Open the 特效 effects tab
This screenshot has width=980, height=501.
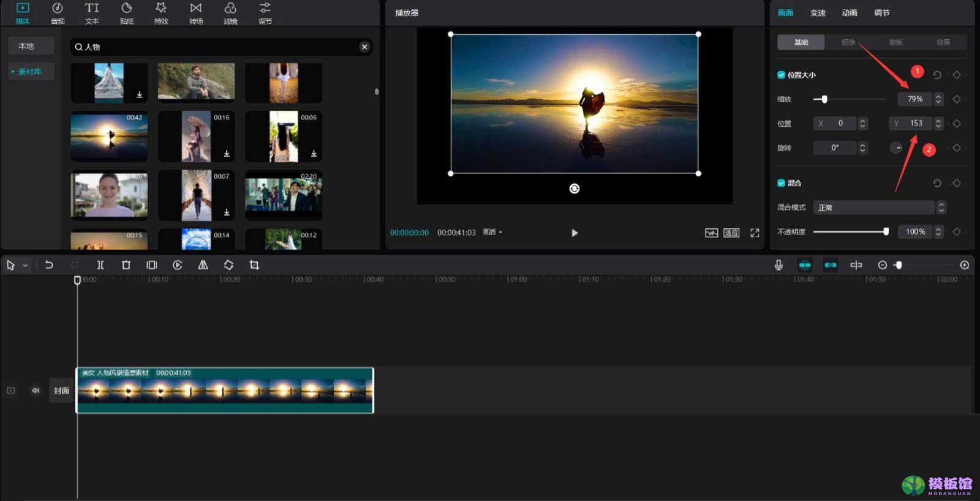(x=161, y=13)
